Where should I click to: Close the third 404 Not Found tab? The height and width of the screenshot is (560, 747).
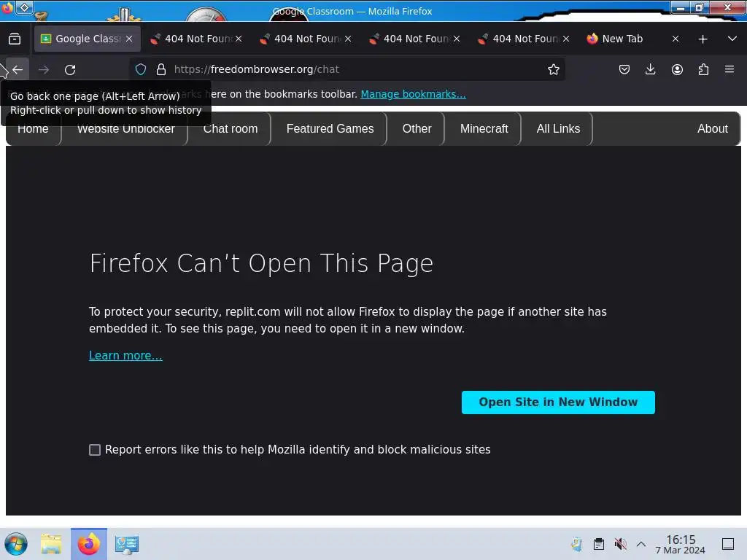coord(457,39)
